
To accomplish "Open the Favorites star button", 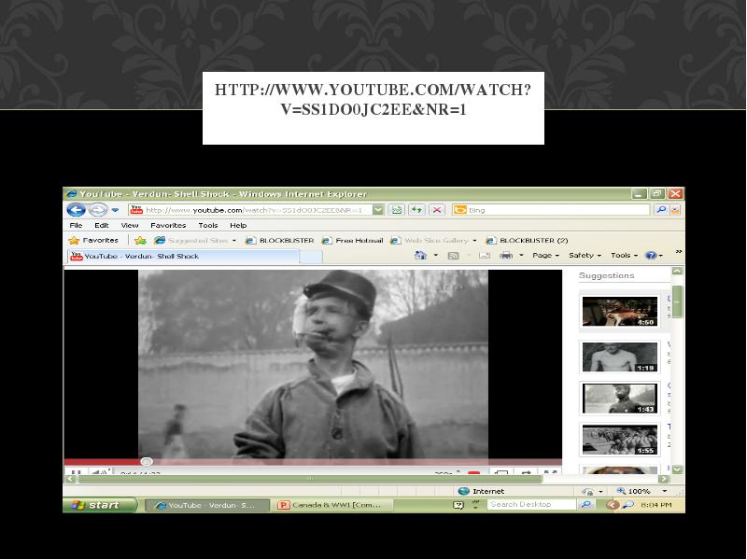I will (93, 241).
